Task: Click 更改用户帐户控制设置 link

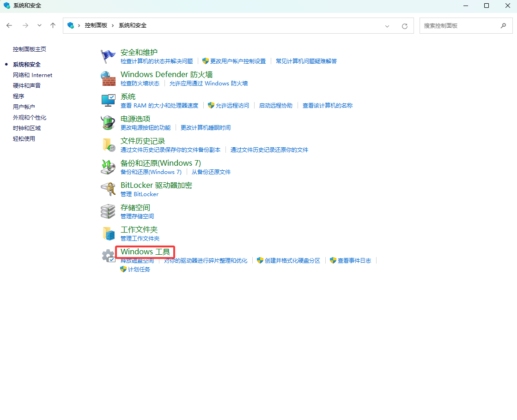Action: coord(238,61)
